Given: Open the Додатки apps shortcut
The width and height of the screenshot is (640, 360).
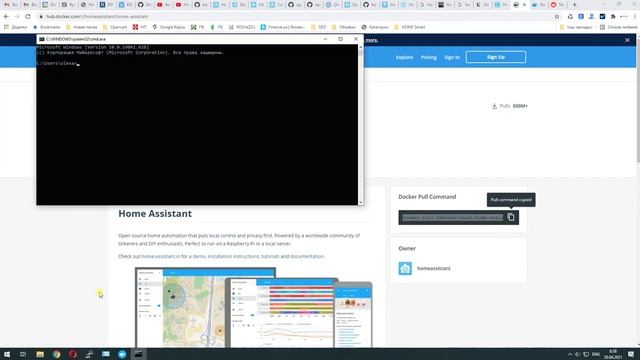Looking at the screenshot, I should (15, 27).
